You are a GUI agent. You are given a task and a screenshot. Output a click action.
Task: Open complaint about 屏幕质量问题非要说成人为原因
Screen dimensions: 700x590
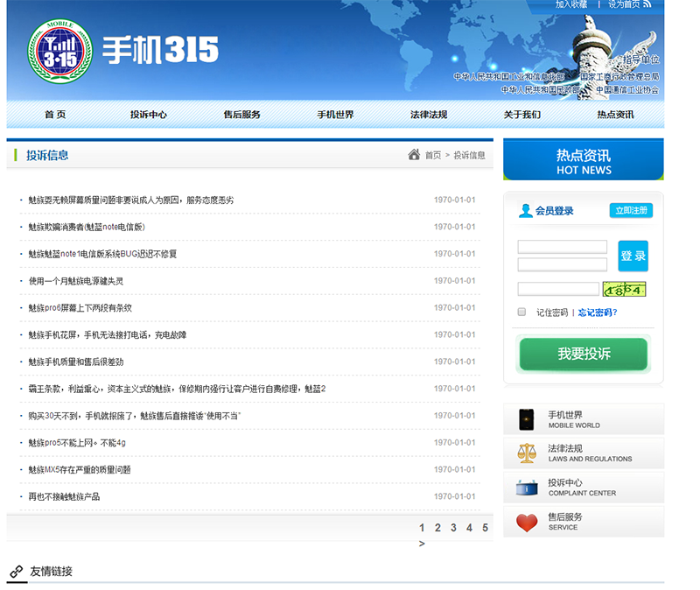pyautogui.click(x=131, y=200)
